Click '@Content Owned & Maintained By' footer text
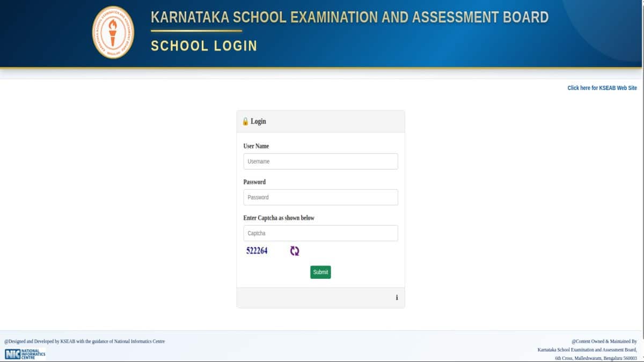This screenshot has height=362, width=644. (604, 341)
